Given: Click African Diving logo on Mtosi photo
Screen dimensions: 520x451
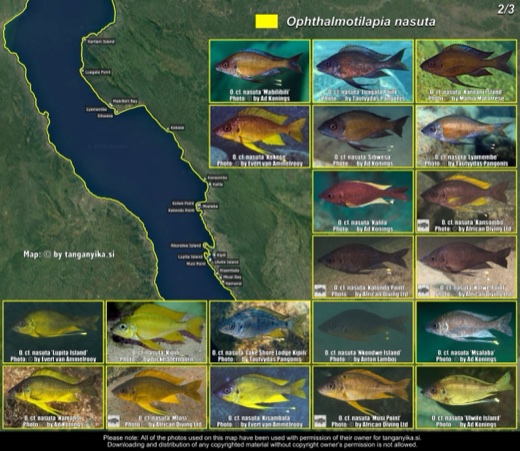Looking at the screenshot, I should pyautogui.click(x=114, y=421).
